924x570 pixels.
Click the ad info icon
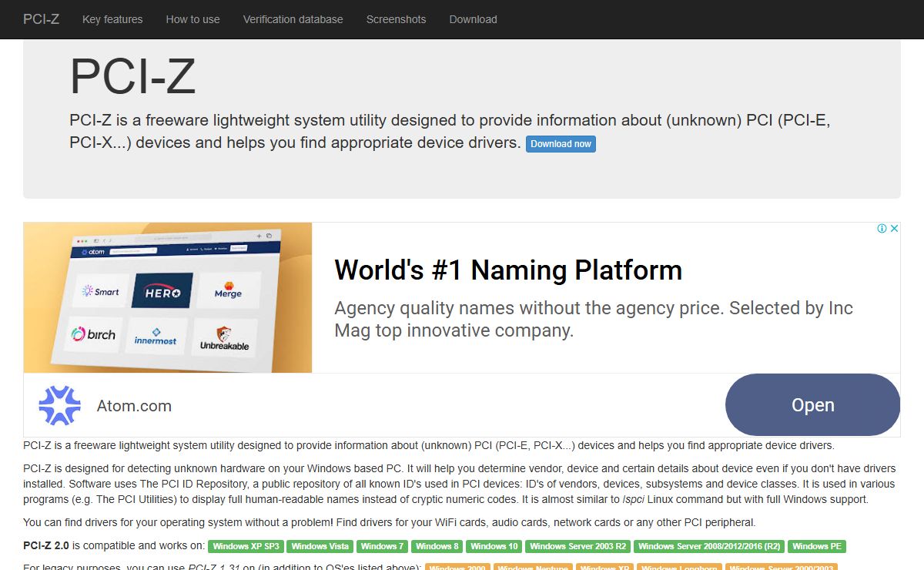click(882, 229)
